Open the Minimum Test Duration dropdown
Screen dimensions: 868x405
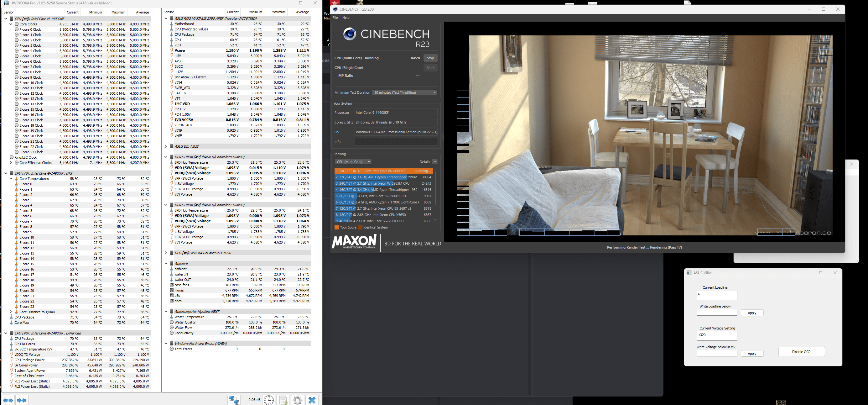pos(404,92)
